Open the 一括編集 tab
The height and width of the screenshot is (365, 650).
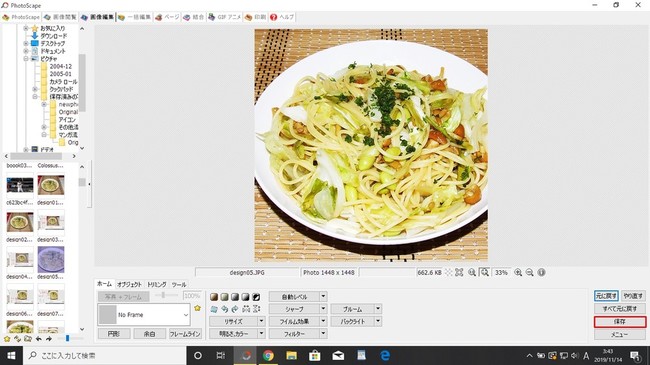[x=134, y=17]
